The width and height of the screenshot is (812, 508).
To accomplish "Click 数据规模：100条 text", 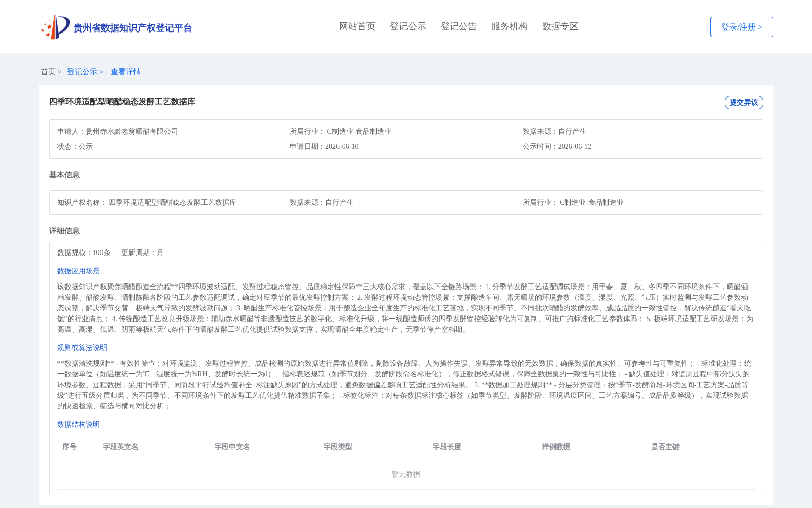I will point(84,252).
